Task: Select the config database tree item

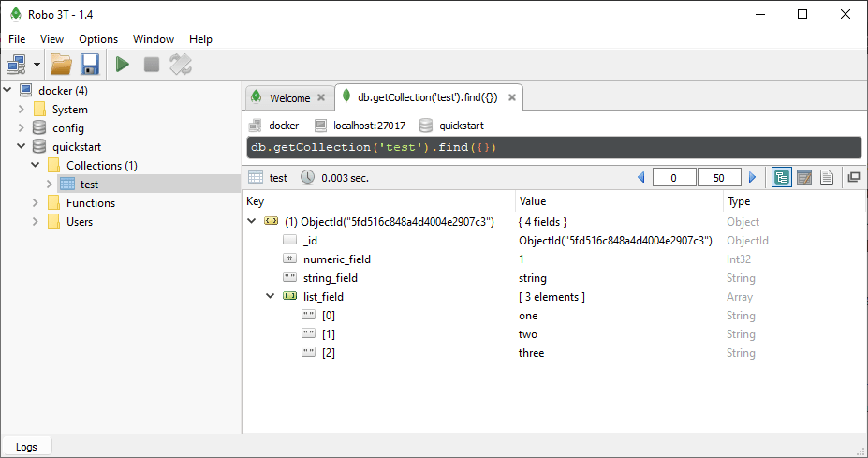Action: (68, 128)
